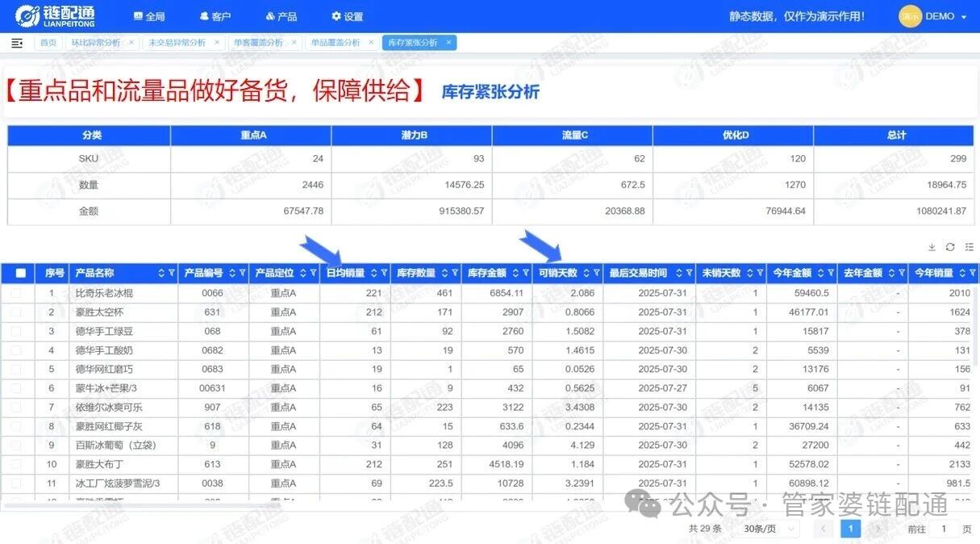
Task: Toggle the select-all checkbox in table header
Action: click(21, 273)
